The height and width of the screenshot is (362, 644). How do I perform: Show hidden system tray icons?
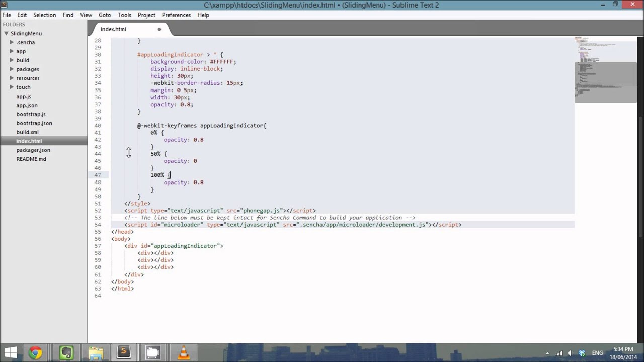pos(547,353)
